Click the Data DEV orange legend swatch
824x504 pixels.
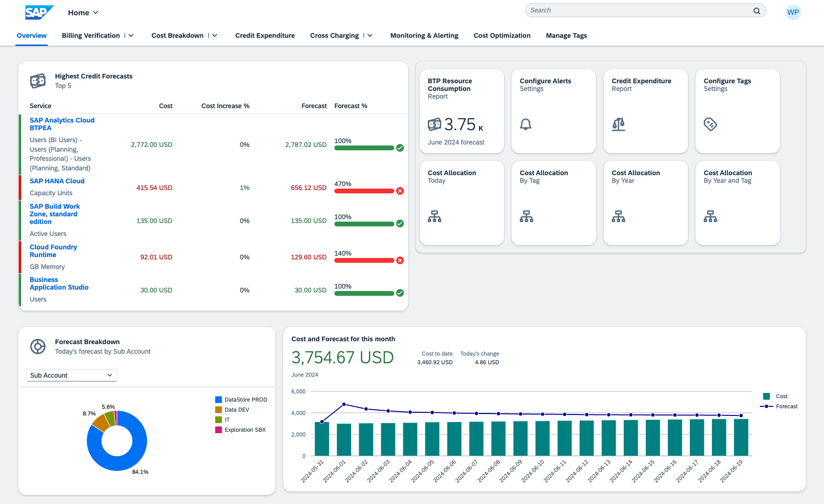coord(218,410)
